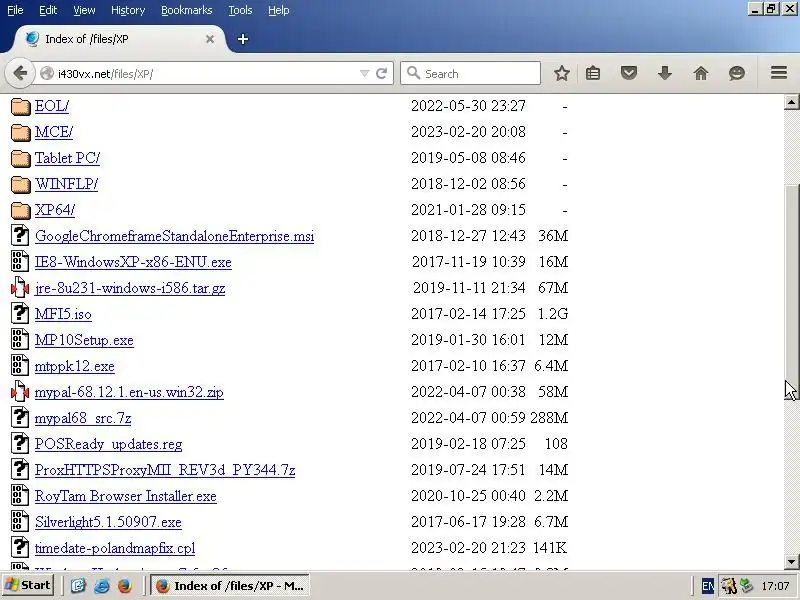
Task: Open the MCE/ folder link
Action: click(x=54, y=132)
